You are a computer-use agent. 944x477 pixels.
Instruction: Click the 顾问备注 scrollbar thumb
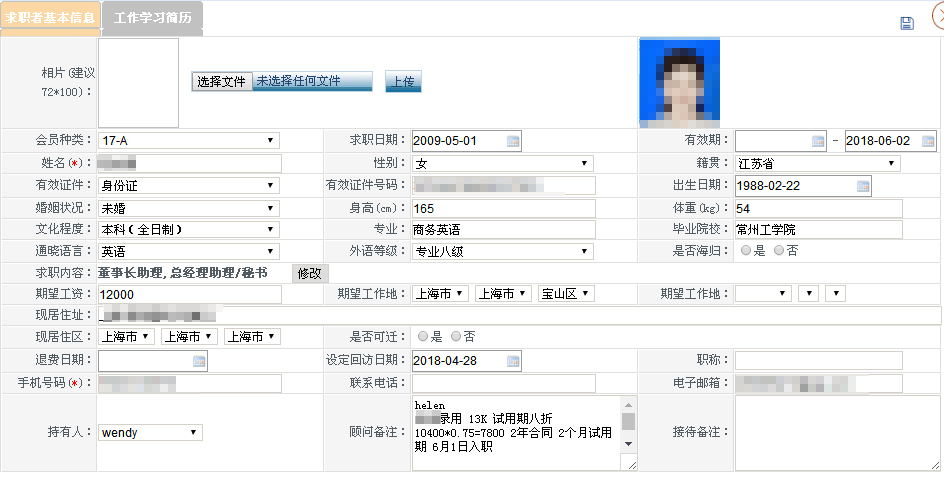click(628, 421)
